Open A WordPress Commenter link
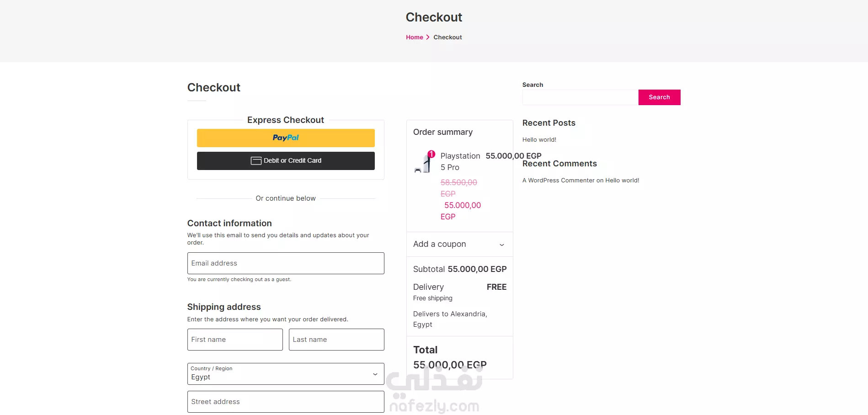The image size is (868, 415). coord(559,181)
